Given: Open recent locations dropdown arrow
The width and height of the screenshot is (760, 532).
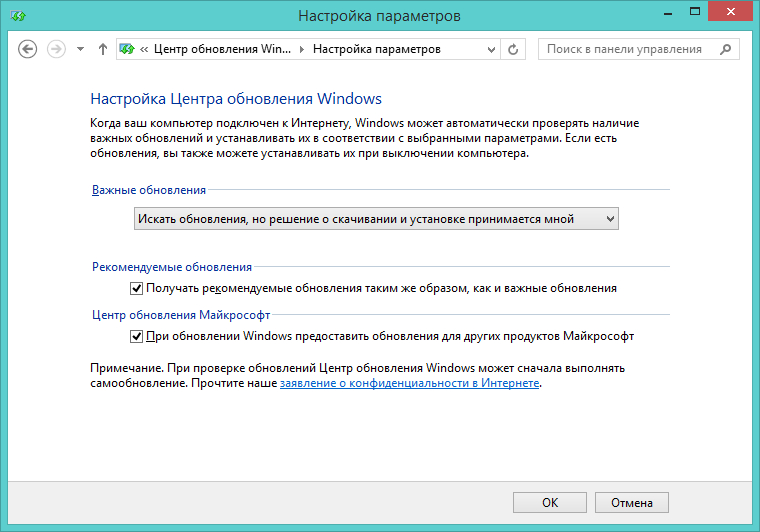Looking at the screenshot, I should (x=80, y=49).
